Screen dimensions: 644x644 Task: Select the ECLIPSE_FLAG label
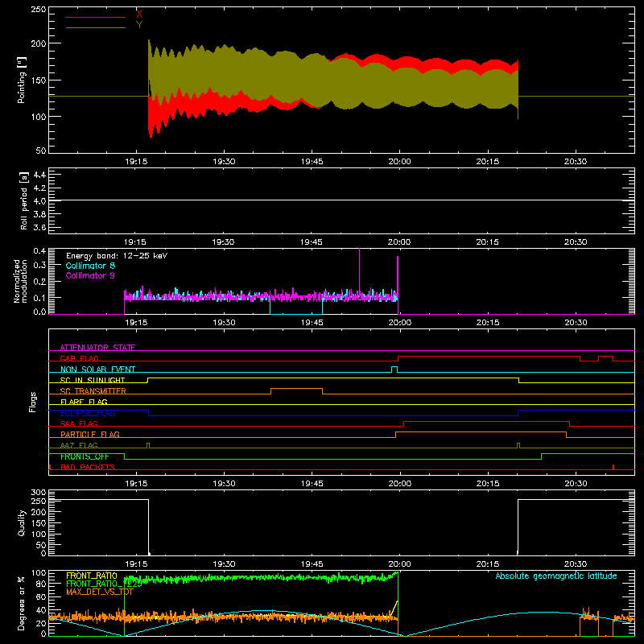(88, 413)
